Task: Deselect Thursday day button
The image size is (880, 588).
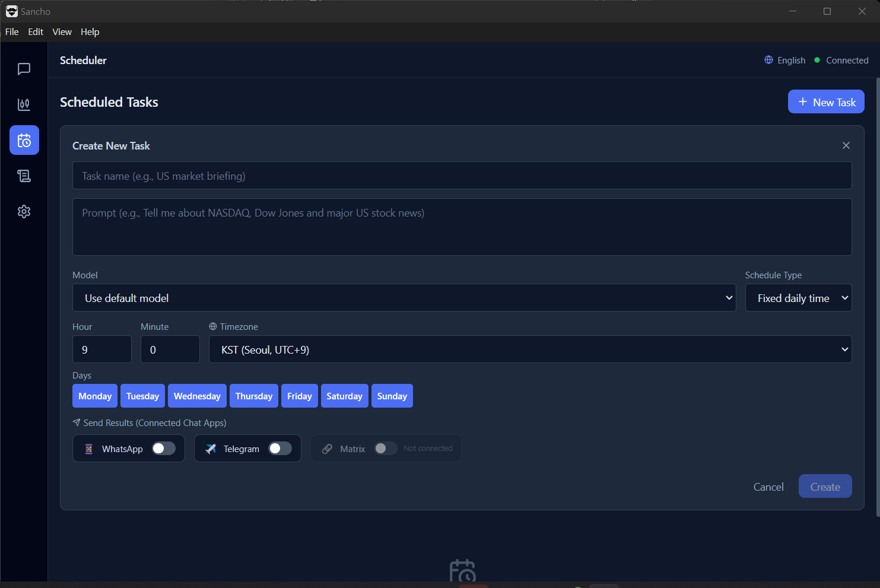Action: point(254,396)
